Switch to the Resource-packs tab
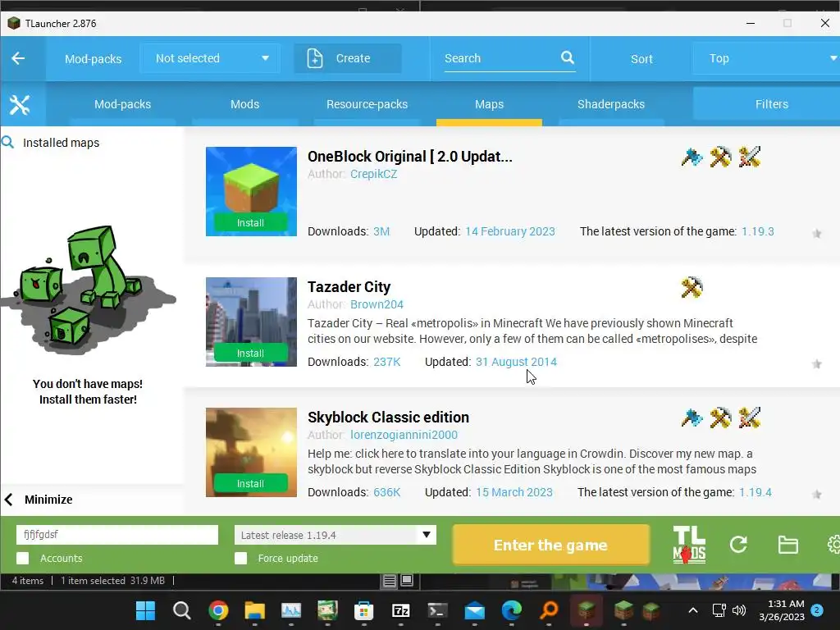The height and width of the screenshot is (630, 840). [x=367, y=104]
